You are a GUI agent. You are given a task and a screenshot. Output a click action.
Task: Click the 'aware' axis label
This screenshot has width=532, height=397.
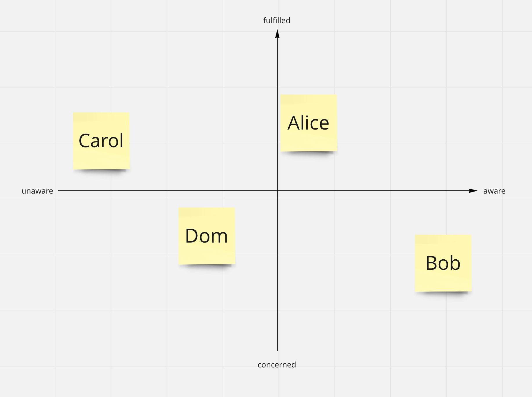tap(494, 191)
